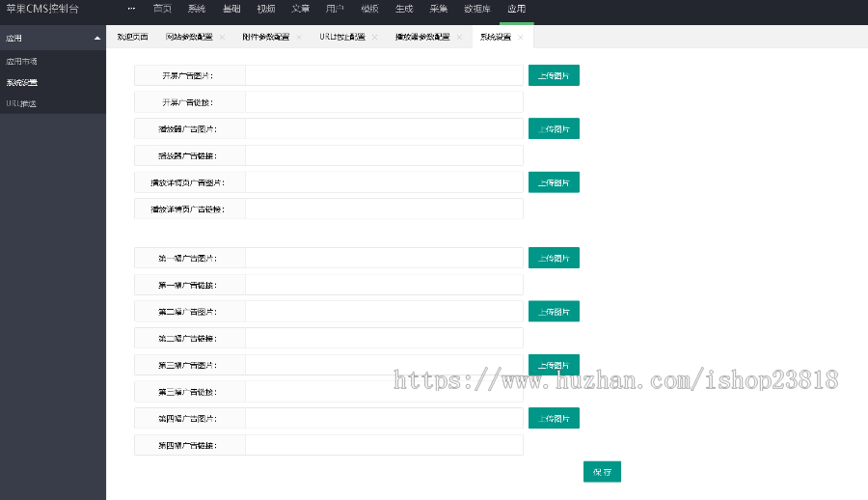Open the 系统 top menu

click(197, 9)
